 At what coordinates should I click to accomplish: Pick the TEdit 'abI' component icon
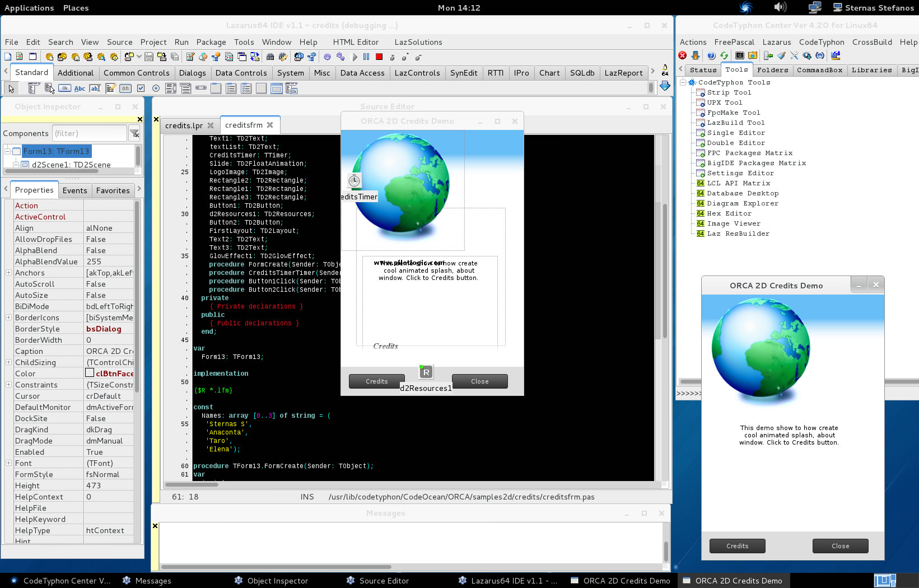point(95,88)
